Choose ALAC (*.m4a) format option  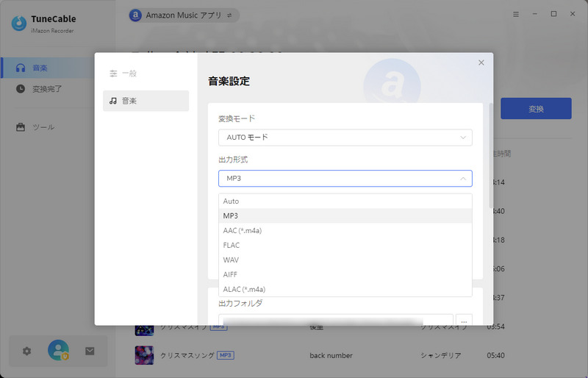tap(345, 289)
